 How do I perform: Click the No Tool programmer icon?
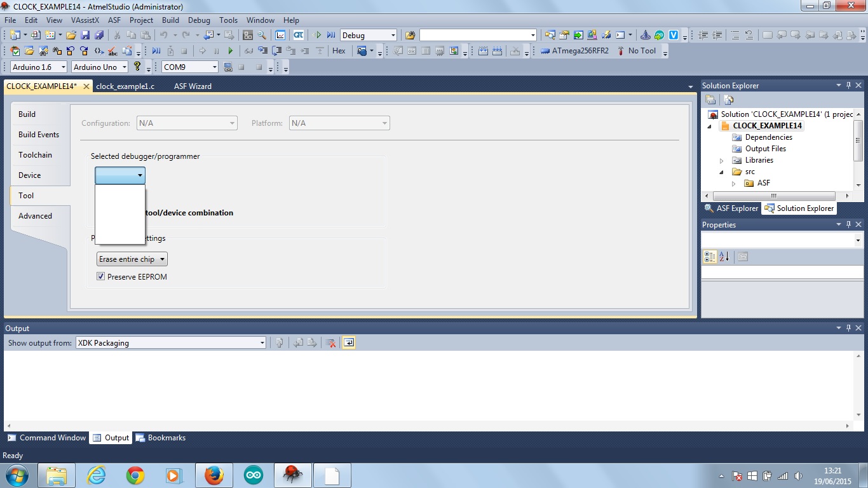621,51
